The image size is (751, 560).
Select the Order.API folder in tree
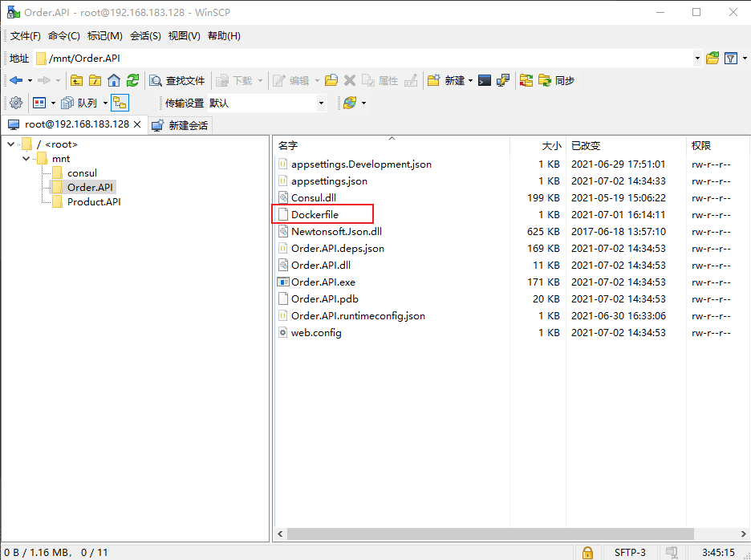point(90,187)
